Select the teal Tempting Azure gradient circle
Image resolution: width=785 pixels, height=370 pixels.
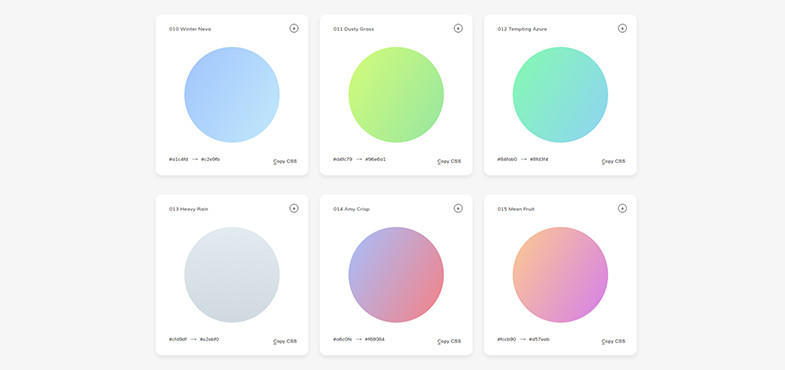tap(560, 95)
